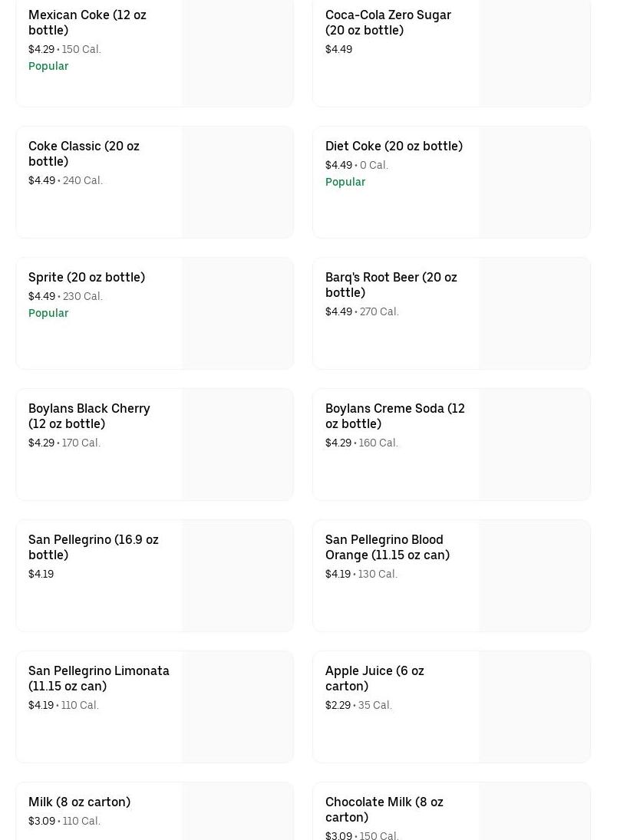Open the Milk (8 oz carton) item
This screenshot has height=840, width=617.
pyautogui.click(x=79, y=802)
